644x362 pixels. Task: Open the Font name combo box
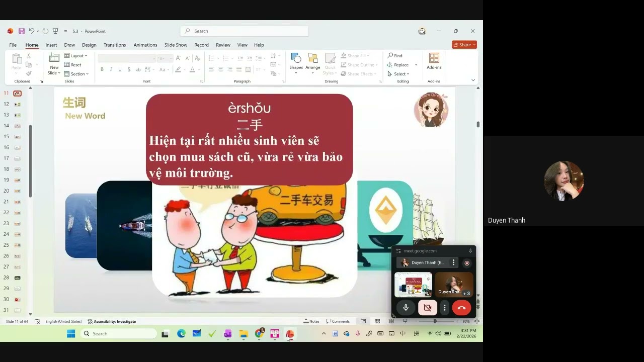[127, 58]
